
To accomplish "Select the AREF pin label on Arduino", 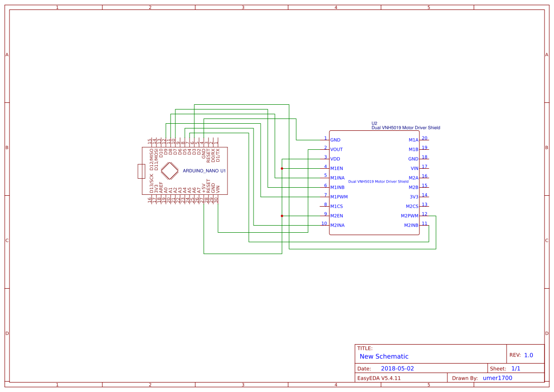I will (161, 187).
